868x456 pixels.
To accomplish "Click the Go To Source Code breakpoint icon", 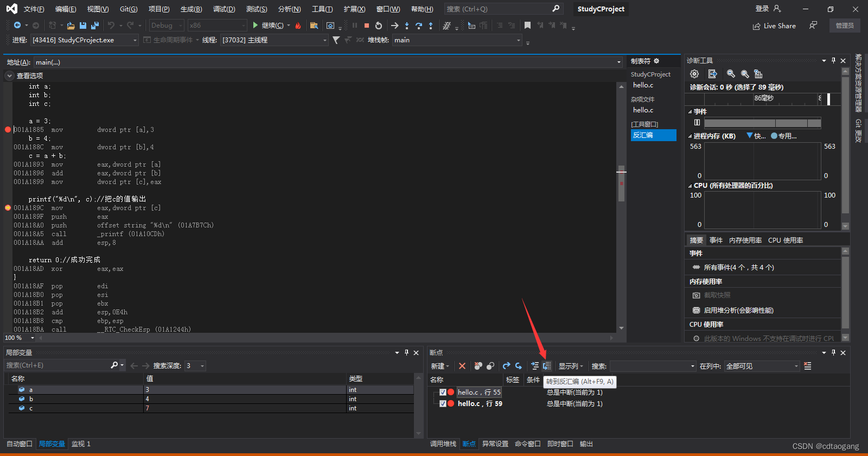I will [535, 366].
